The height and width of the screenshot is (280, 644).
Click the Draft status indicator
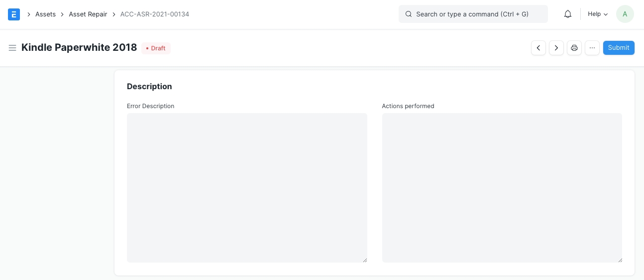(156, 48)
